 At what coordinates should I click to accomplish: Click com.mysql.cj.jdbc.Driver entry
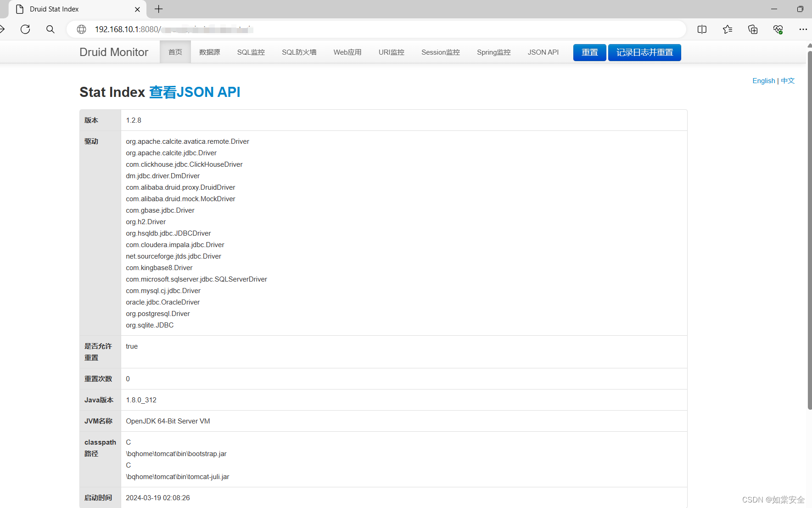pos(163,291)
